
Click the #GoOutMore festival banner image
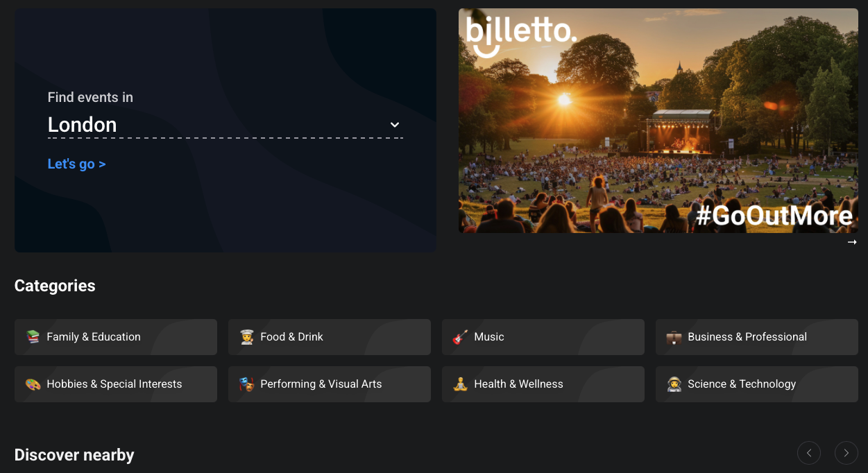coord(658,139)
